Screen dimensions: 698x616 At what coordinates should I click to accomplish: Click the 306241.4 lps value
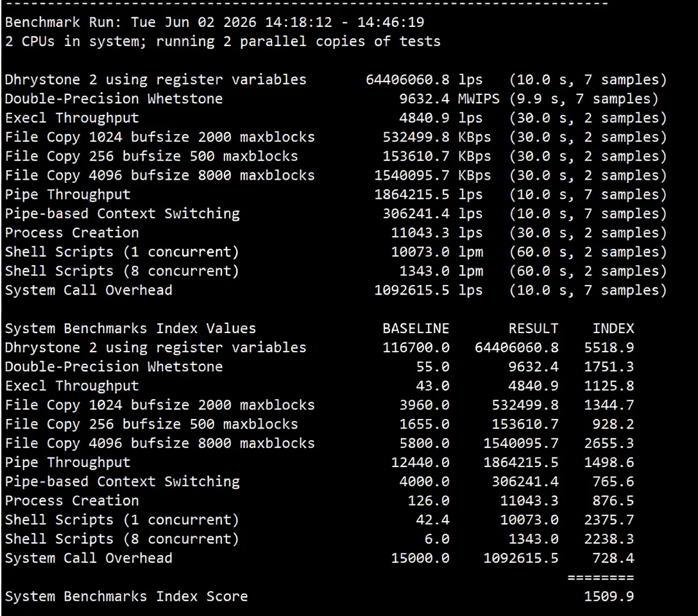[x=432, y=214]
